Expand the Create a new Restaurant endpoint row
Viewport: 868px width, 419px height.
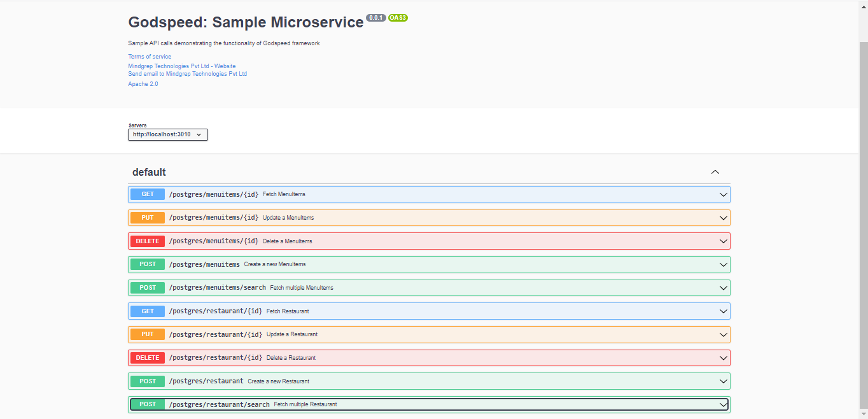[723, 381]
